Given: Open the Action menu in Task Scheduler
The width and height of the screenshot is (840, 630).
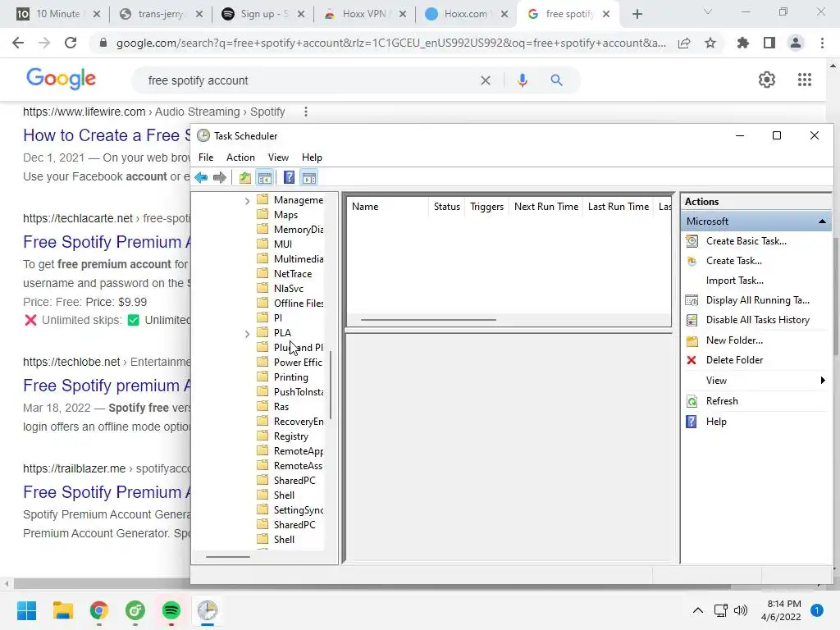Looking at the screenshot, I should coord(240,157).
